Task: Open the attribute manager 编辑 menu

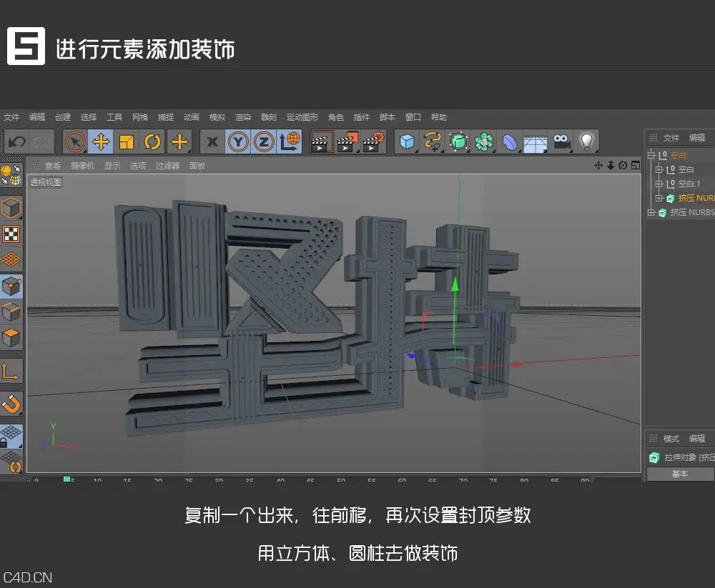Action: pyautogui.click(x=696, y=439)
